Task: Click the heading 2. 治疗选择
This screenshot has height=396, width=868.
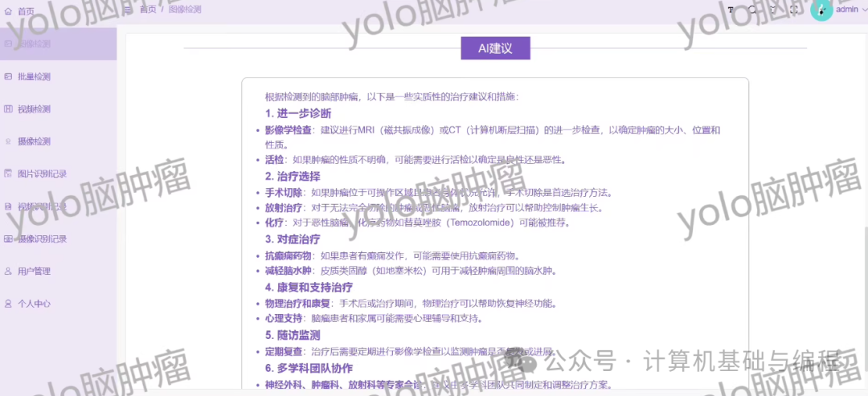Action: click(293, 177)
